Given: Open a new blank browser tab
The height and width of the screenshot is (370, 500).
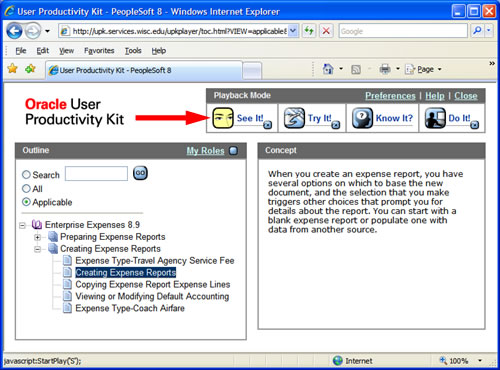Looking at the screenshot, I should click(252, 70).
